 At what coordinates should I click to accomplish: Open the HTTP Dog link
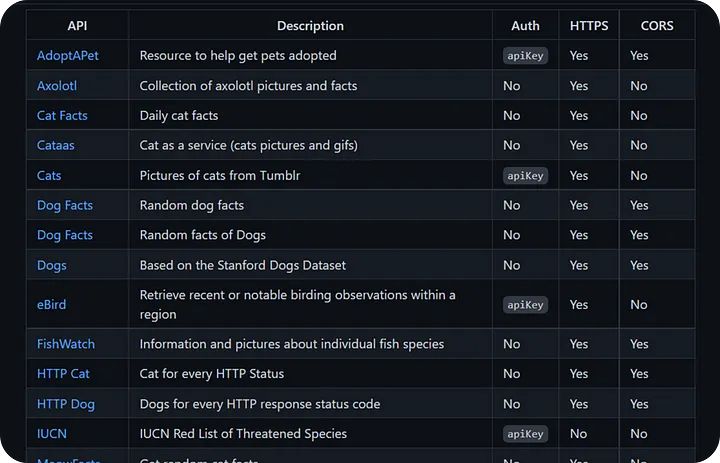(x=66, y=404)
